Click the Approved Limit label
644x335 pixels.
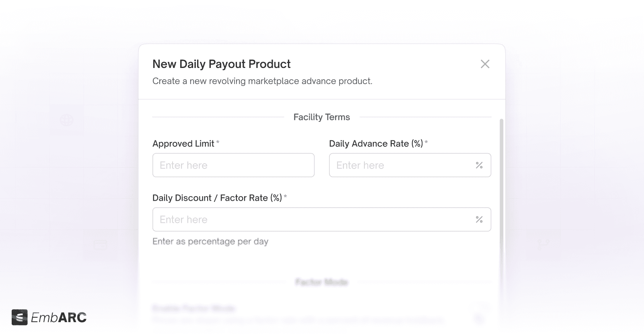click(x=183, y=144)
